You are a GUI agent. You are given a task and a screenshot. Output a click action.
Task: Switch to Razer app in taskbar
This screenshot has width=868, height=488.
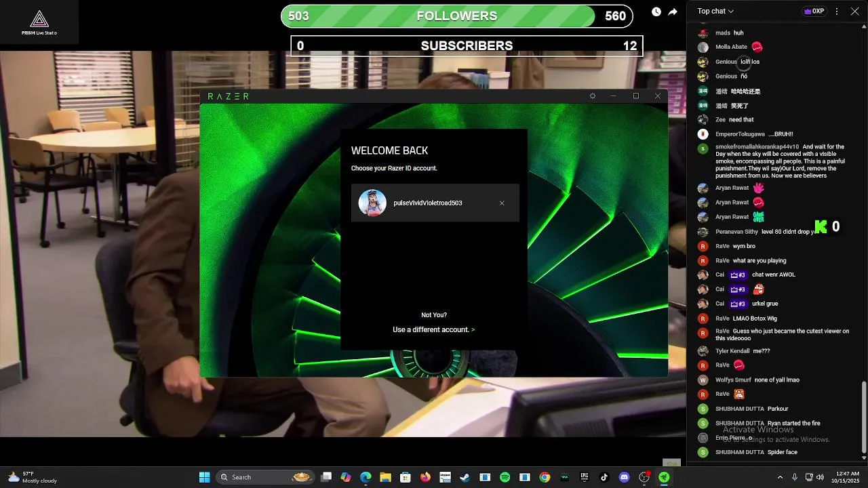[664, 477]
